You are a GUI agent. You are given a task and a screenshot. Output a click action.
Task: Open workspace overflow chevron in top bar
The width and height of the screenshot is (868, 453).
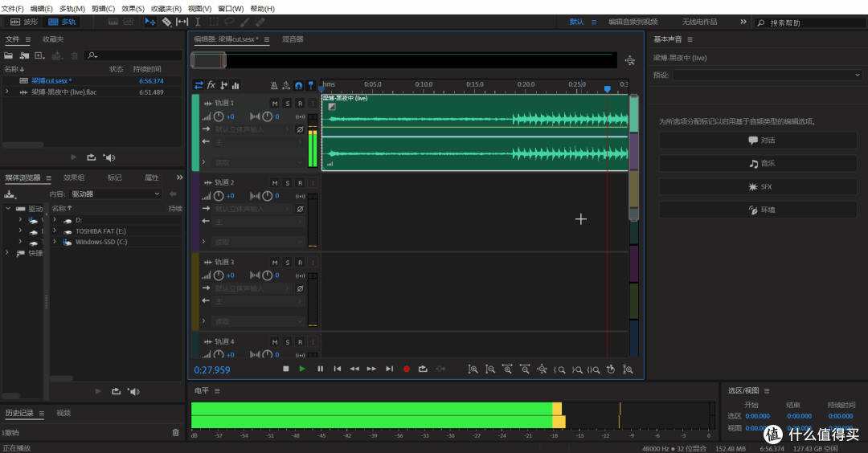tap(743, 22)
